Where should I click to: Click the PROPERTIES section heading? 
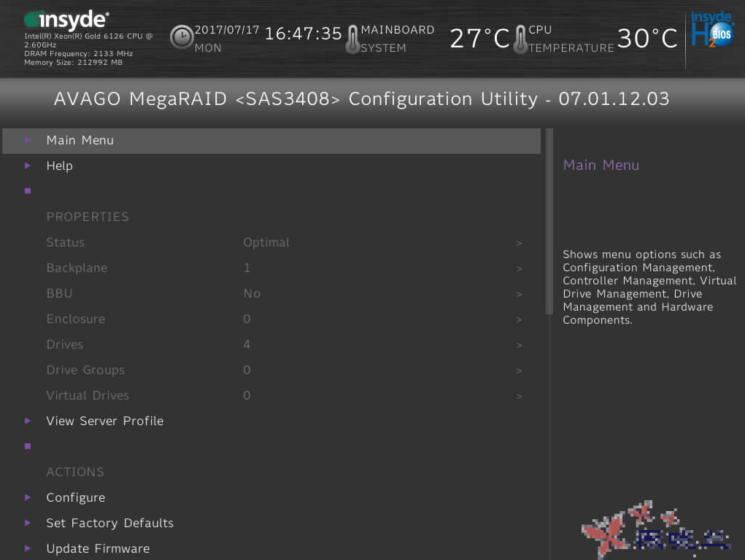(88, 217)
